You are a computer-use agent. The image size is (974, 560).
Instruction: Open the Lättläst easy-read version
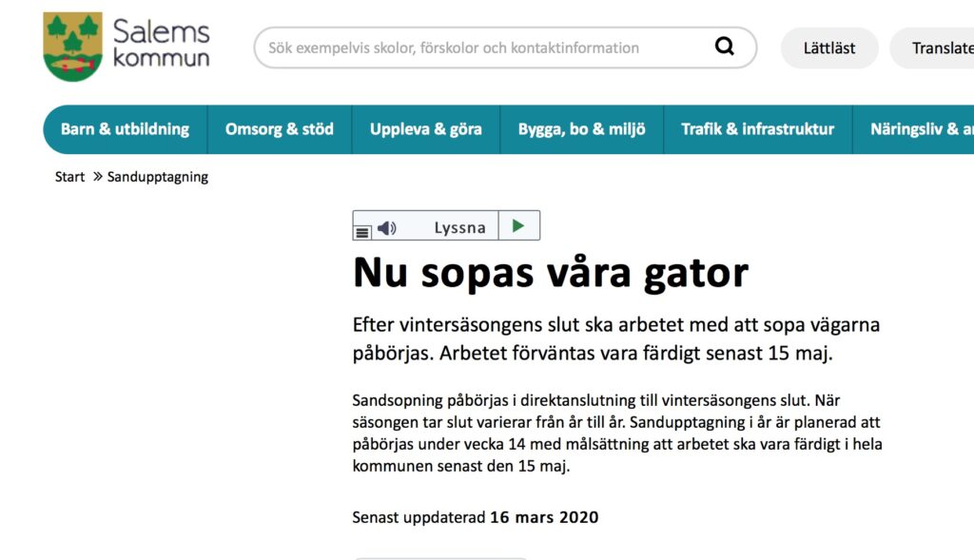(829, 48)
